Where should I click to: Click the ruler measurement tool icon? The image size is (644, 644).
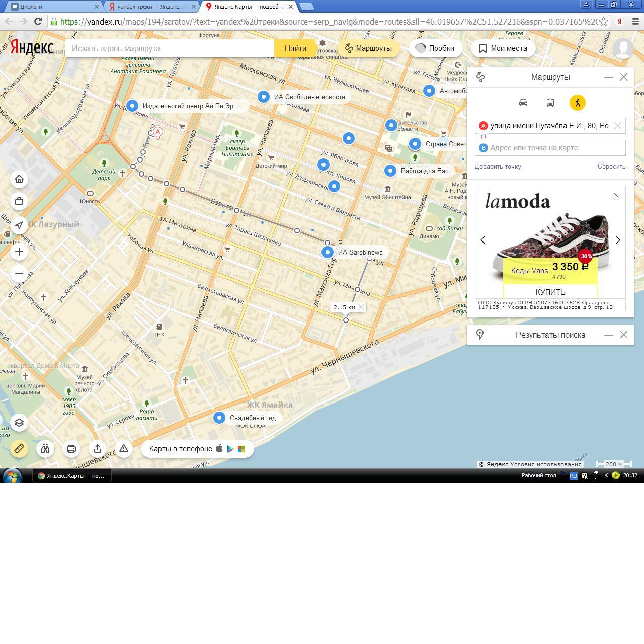coord(19,448)
